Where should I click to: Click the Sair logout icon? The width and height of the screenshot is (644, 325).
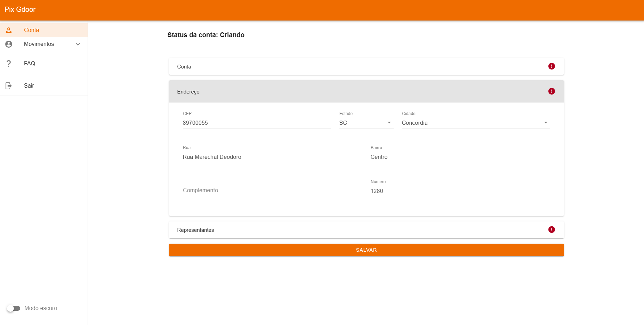tap(9, 86)
